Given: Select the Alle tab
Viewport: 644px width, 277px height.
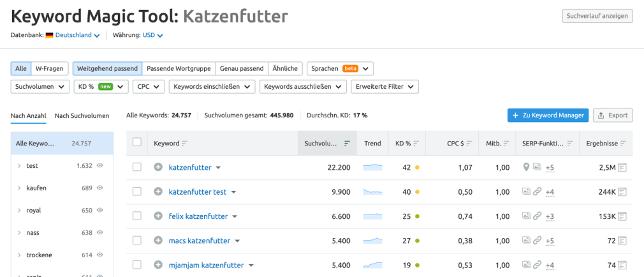Looking at the screenshot, I should tap(21, 69).
